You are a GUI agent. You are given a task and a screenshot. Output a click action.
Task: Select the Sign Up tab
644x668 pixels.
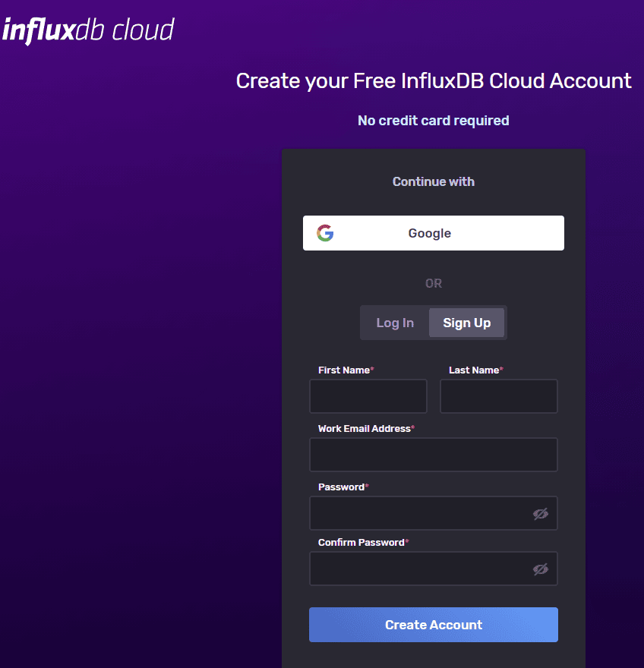click(466, 322)
